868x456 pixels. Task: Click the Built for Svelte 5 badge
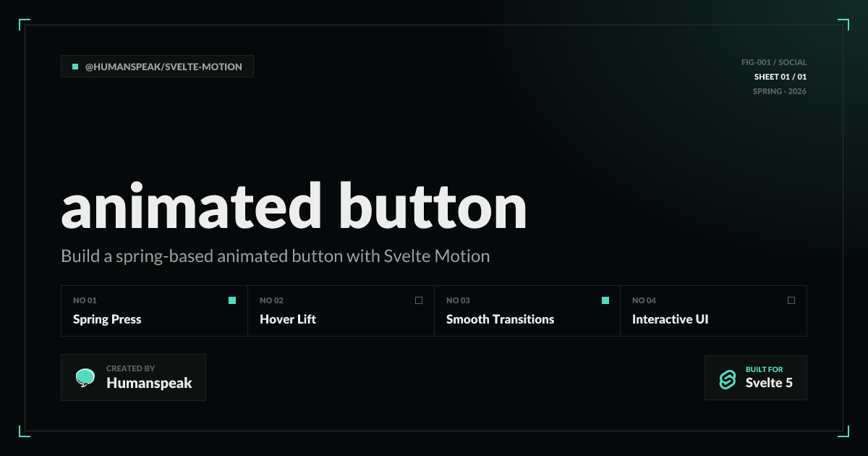point(756,378)
